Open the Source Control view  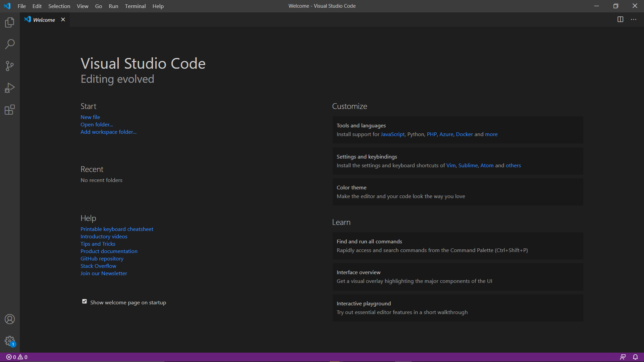[10, 66]
